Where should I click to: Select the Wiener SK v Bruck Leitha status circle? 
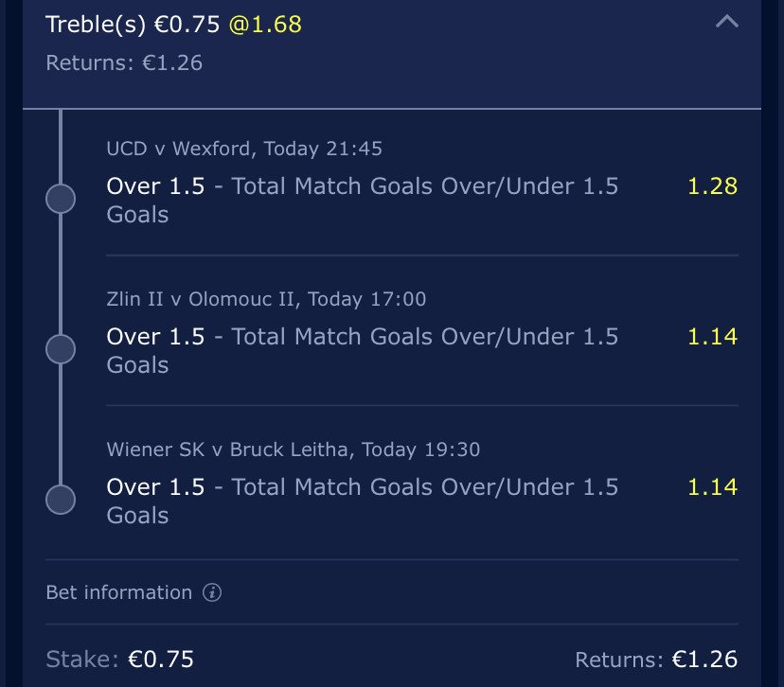pos(61,500)
